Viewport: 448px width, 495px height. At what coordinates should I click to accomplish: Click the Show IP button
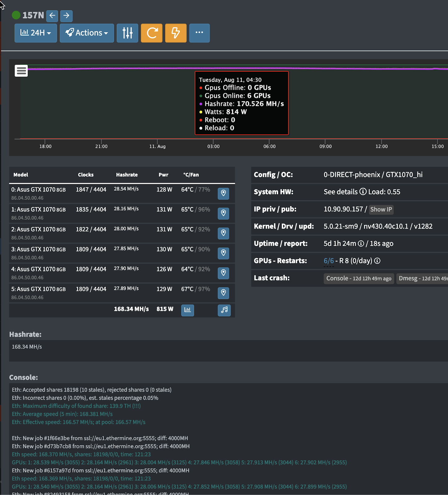coord(381,209)
